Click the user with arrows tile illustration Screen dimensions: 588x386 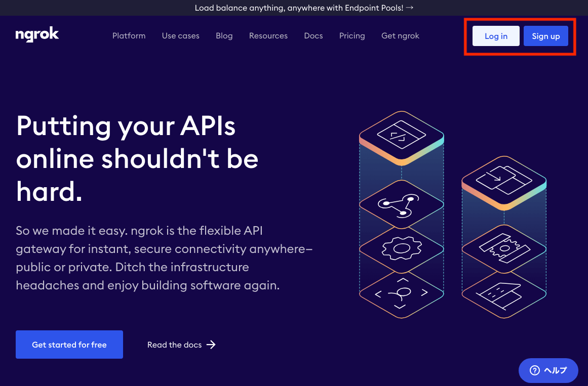tap(402, 294)
